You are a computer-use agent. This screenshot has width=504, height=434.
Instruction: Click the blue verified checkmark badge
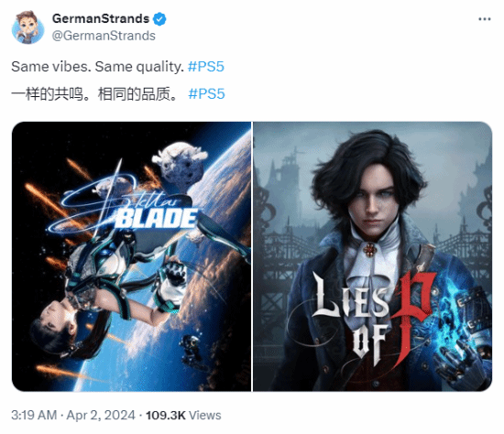tap(159, 19)
